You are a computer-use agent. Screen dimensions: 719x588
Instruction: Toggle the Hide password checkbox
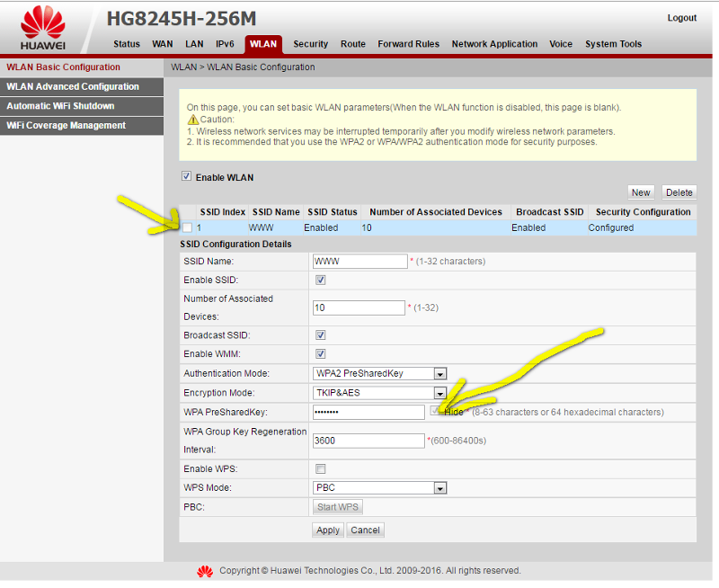coord(435,411)
